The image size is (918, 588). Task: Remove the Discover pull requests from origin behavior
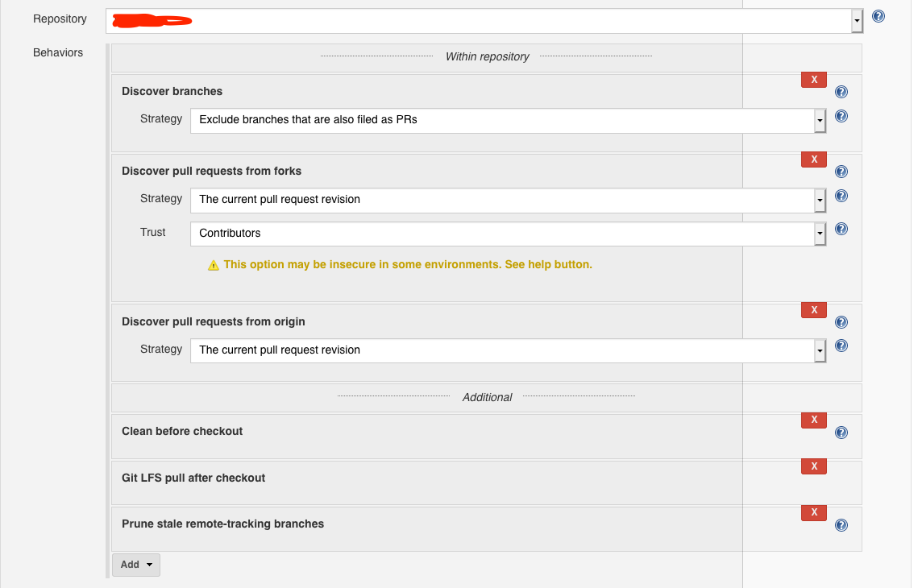point(813,309)
